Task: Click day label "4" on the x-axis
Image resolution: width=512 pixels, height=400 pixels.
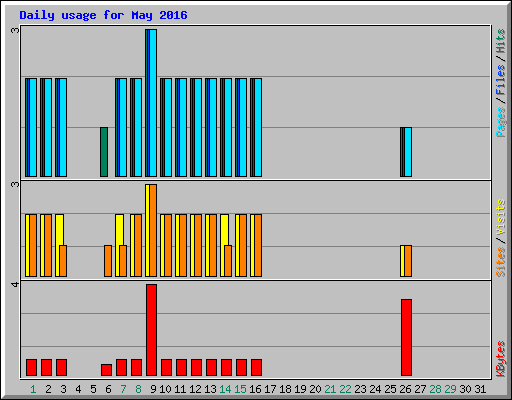Action: (x=78, y=389)
